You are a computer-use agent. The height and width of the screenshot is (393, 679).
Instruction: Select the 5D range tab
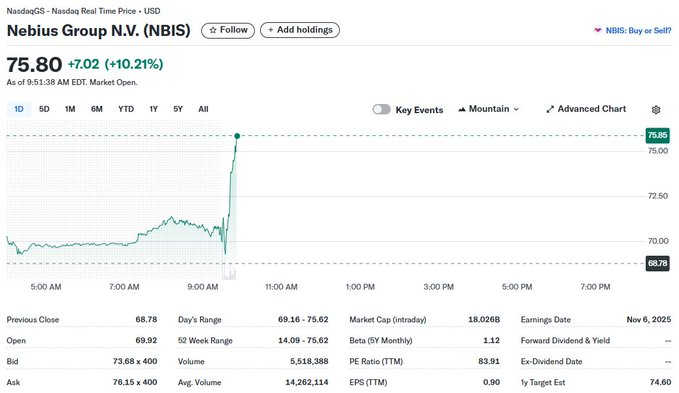click(44, 109)
